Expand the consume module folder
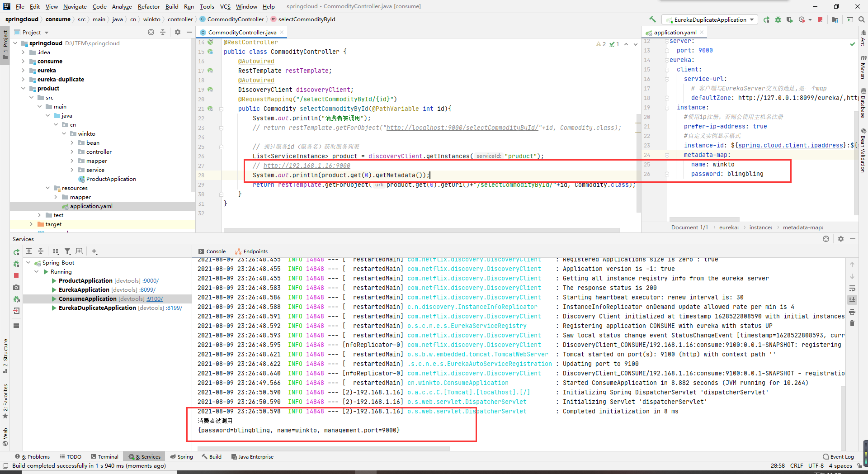The height and width of the screenshot is (474, 868). pyautogui.click(x=23, y=61)
